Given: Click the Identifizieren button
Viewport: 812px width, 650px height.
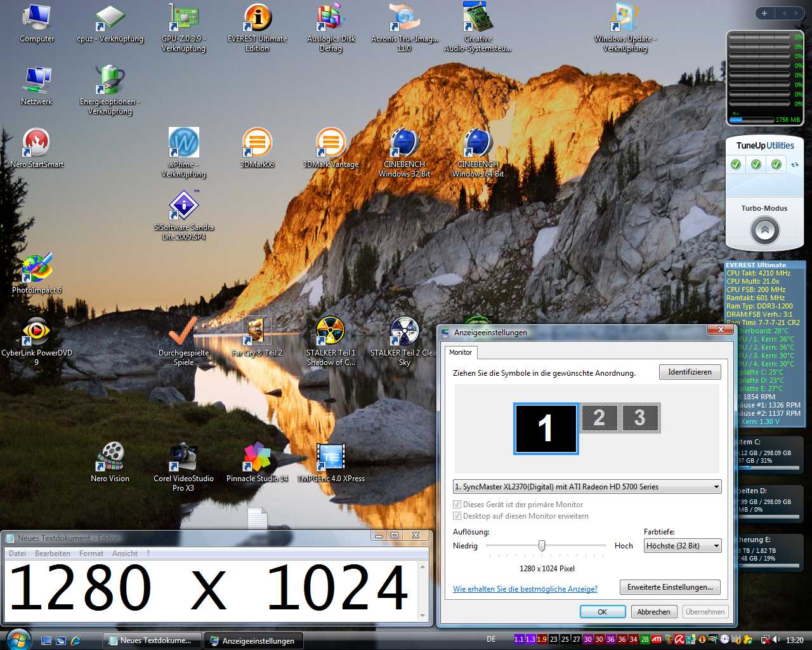Looking at the screenshot, I should click(690, 372).
